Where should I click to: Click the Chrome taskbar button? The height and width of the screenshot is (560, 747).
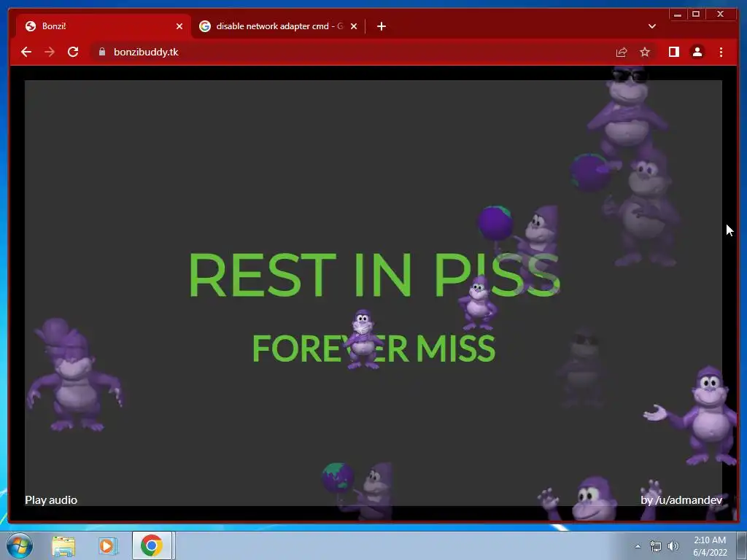pyautogui.click(x=152, y=545)
